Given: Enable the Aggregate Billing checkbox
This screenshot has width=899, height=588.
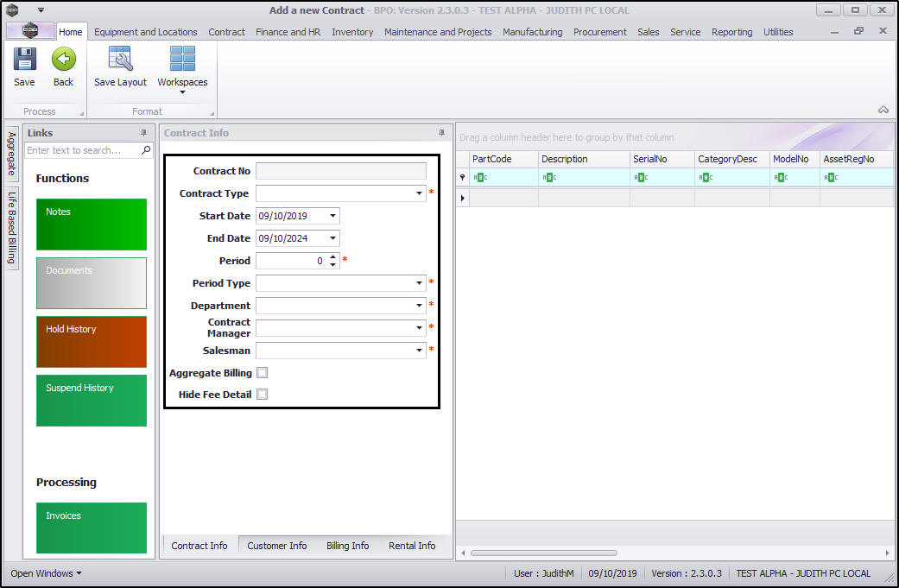Looking at the screenshot, I should (263, 373).
